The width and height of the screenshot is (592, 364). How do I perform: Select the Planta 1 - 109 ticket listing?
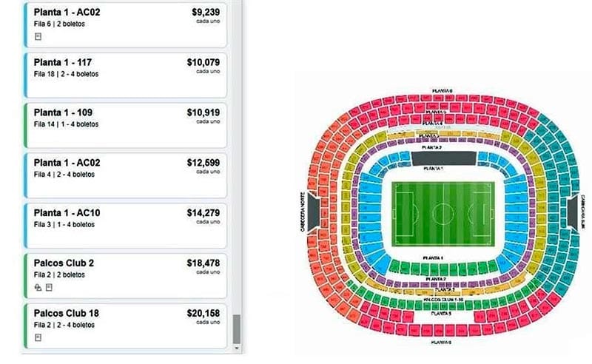[x=126, y=125]
